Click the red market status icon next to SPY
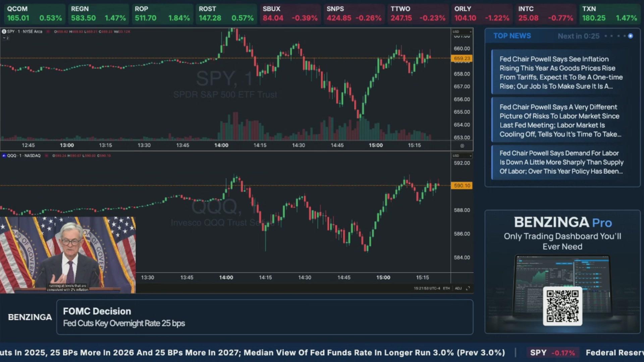644x362 pixels. click(48, 32)
